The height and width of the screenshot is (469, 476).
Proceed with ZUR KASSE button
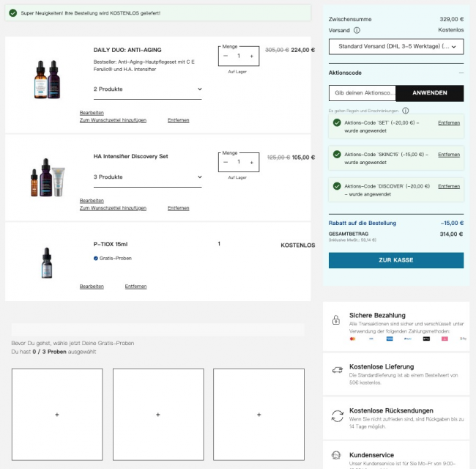coord(395,260)
